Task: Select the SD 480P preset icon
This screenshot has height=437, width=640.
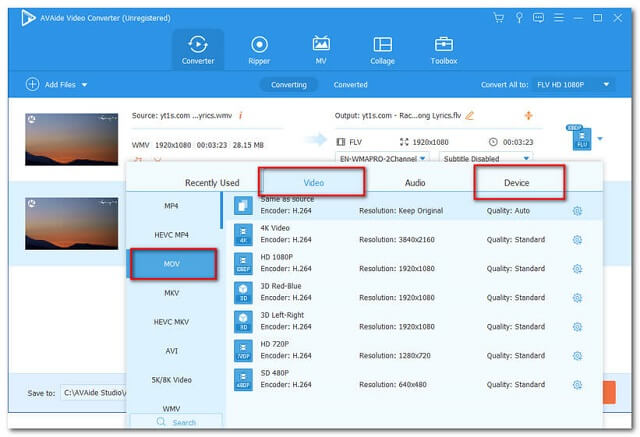Action: [x=243, y=379]
